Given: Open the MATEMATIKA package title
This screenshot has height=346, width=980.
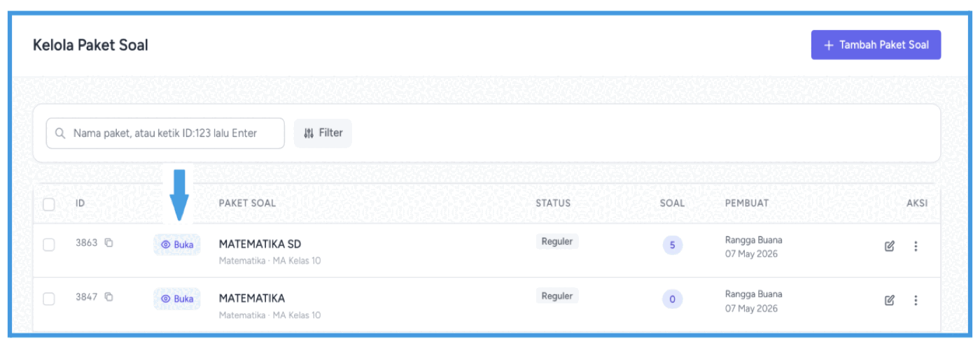Looking at the screenshot, I should tap(252, 298).
